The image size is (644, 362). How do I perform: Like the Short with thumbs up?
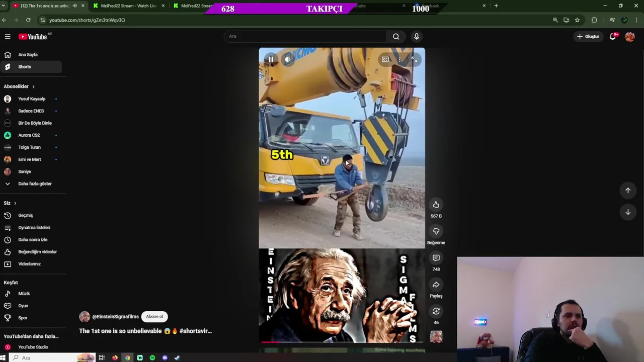[436, 205]
